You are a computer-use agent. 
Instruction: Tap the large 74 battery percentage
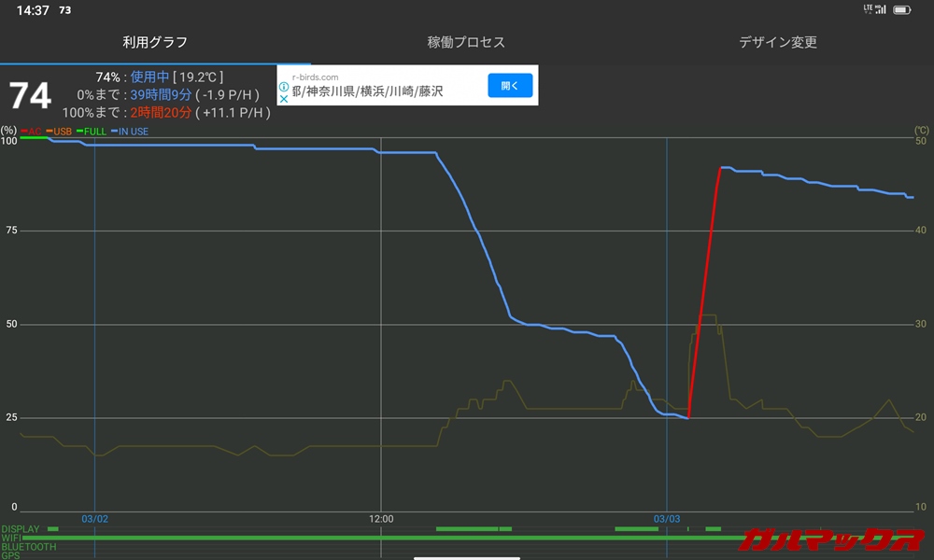point(30,97)
